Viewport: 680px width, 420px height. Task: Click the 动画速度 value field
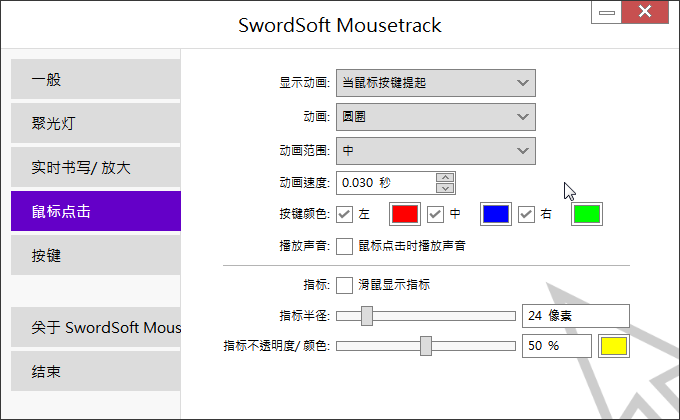point(386,183)
